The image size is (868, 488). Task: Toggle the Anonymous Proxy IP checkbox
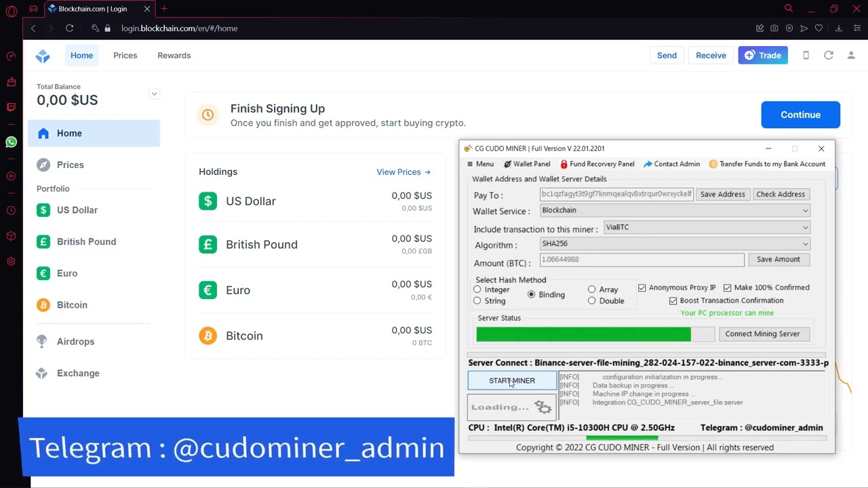pyautogui.click(x=642, y=287)
